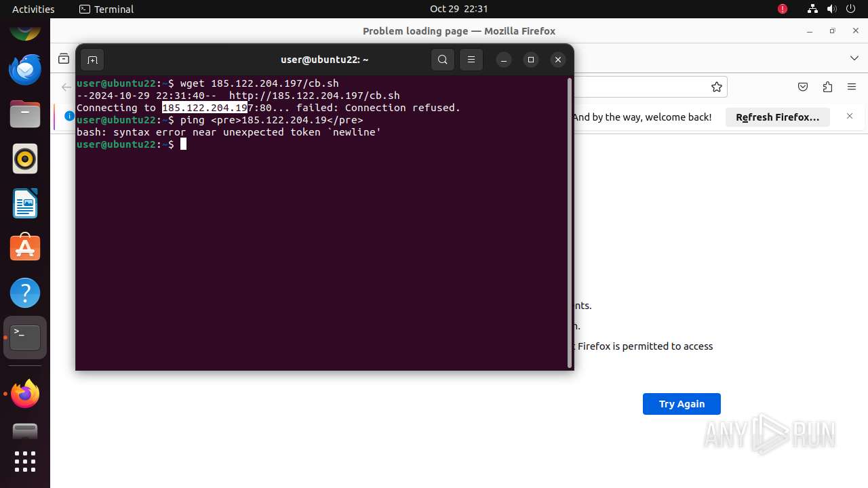Screen dimensions: 868x488
Task: Click red notification indicator in top bar
Action: pyautogui.click(x=783, y=9)
